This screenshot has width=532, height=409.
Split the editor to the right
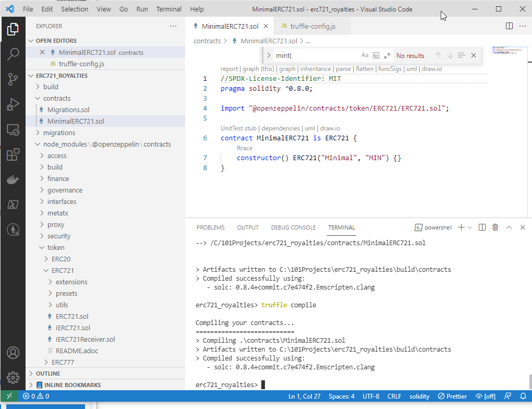(509, 26)
